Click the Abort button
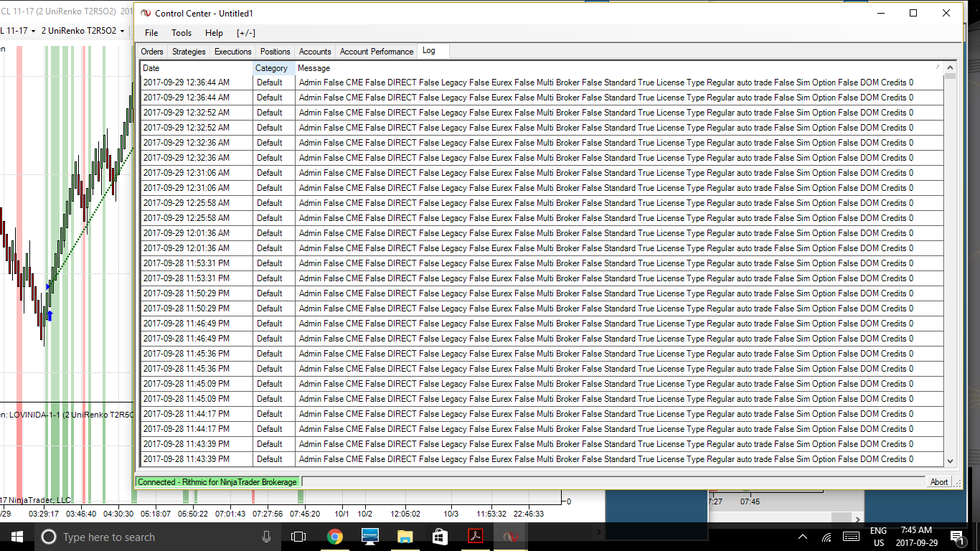980x551 pixels. pos(939,482)
